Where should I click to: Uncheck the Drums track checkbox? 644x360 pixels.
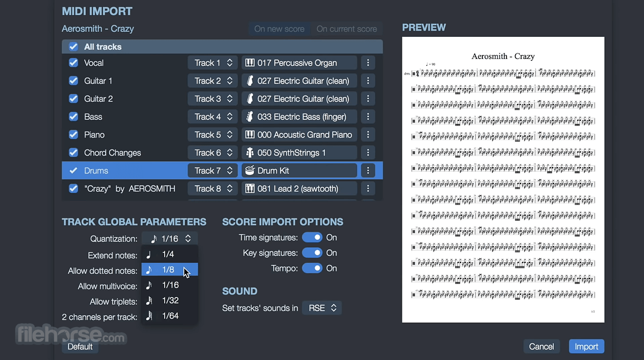pos(74,171)
